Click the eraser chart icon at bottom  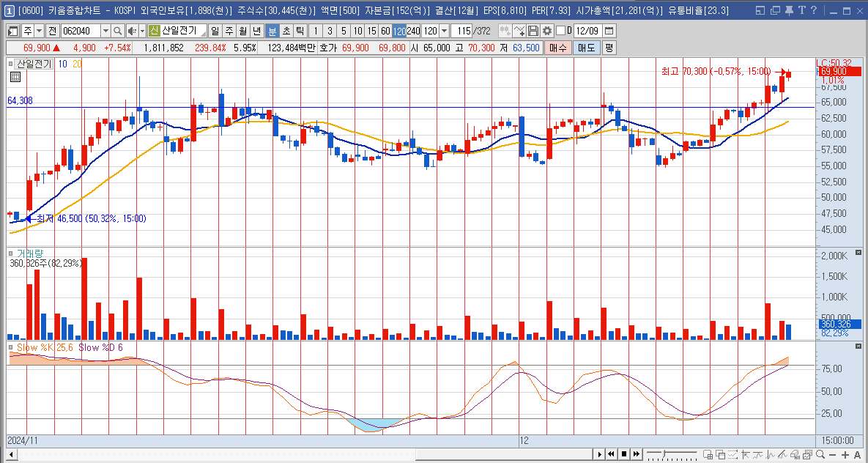click(795, 455)
